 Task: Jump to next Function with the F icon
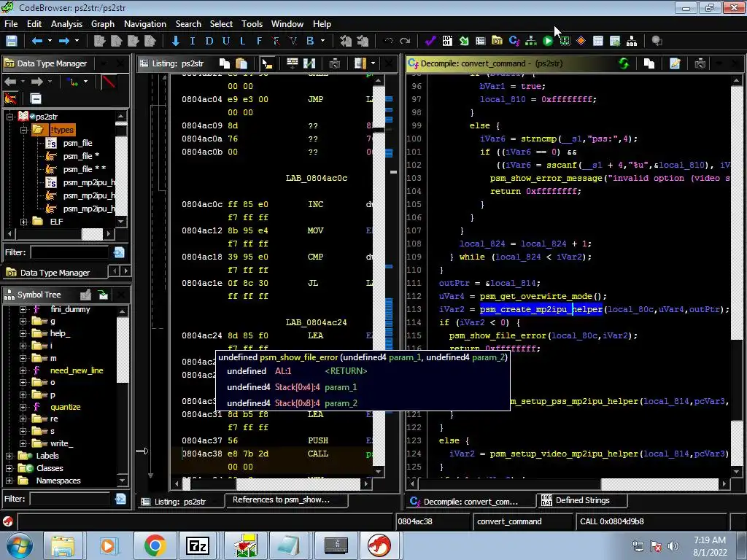(x=259, y=41)
